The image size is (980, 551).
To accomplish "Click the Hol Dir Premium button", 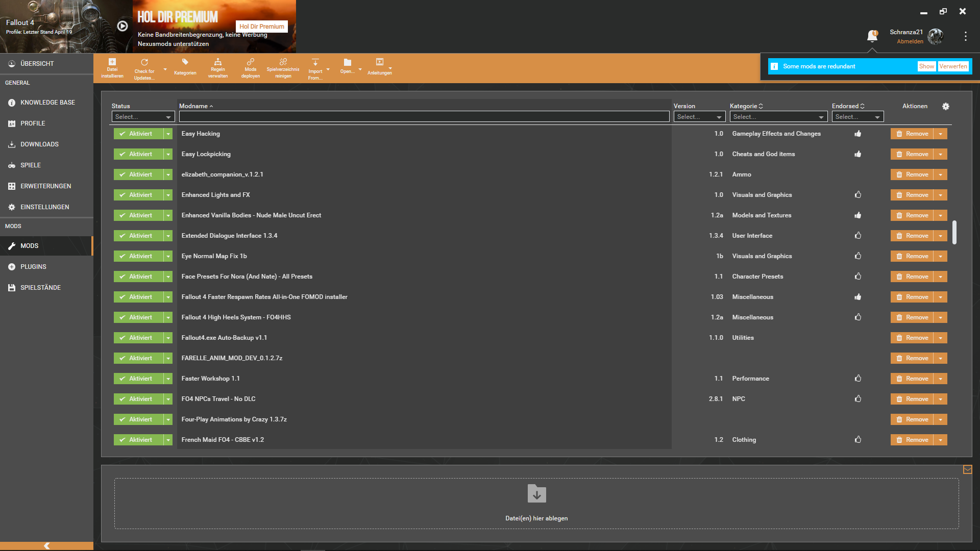I will [262, 27].
